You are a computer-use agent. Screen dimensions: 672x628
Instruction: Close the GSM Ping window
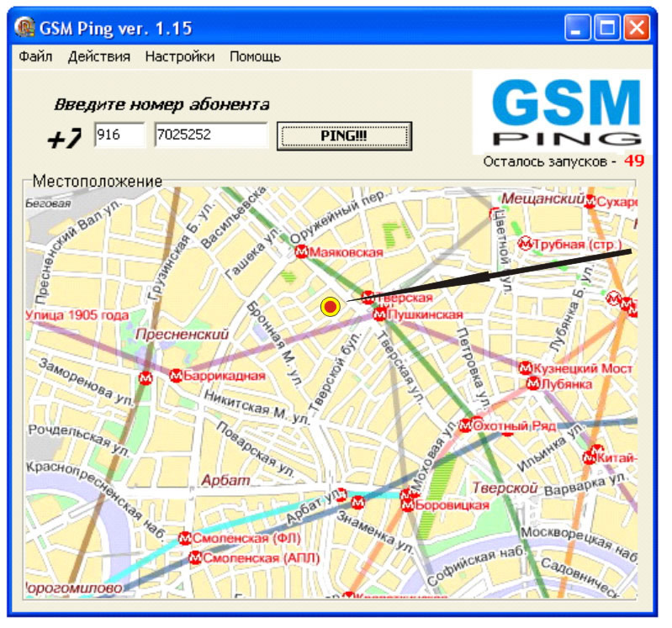pos(637,28)
